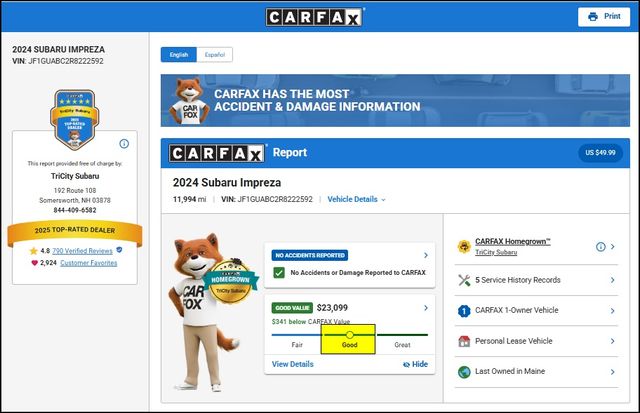640x413 pixels.
Task: Open CARFAX Homegrown link
Action: (513, 241)
